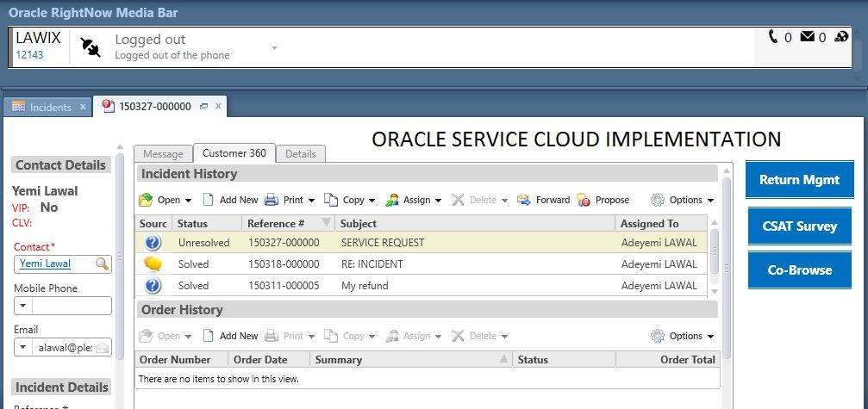
Task: Select the Customer 360 tab
Action: pos(234,153)
